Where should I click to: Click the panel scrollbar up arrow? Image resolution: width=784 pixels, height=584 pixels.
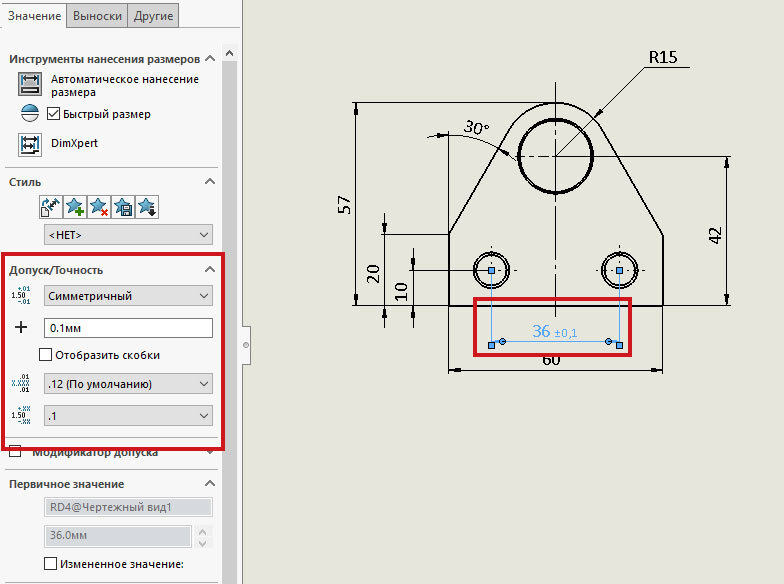[x=230, y=52]
